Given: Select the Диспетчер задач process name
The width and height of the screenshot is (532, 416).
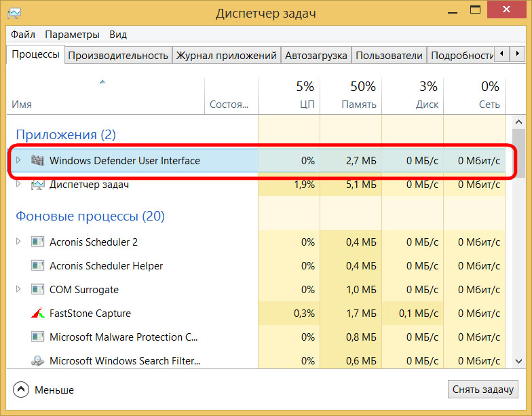Looking at the screenshot, I should point(90,185).
